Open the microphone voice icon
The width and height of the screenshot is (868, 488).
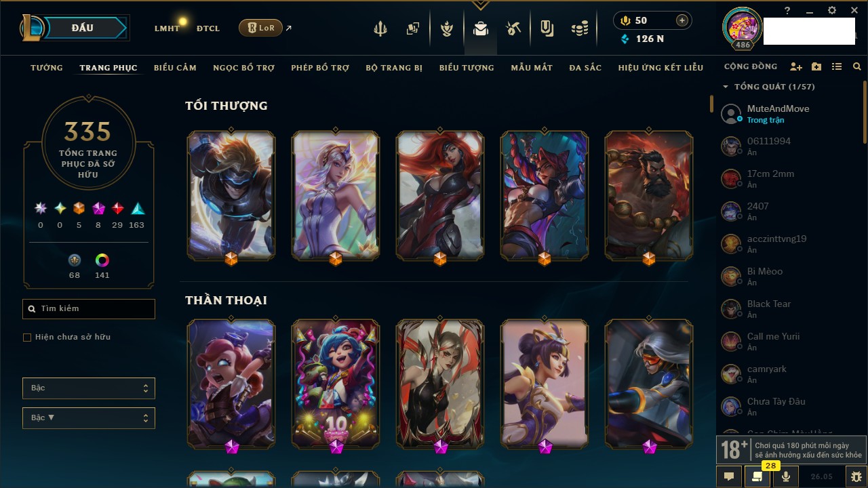786,476
